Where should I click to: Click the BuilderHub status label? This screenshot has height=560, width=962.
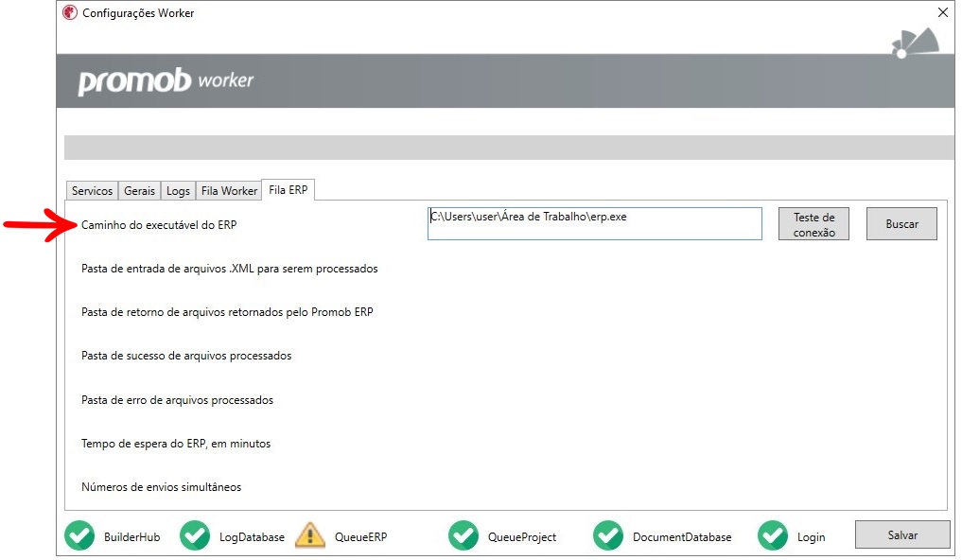(x=131, y=536)
